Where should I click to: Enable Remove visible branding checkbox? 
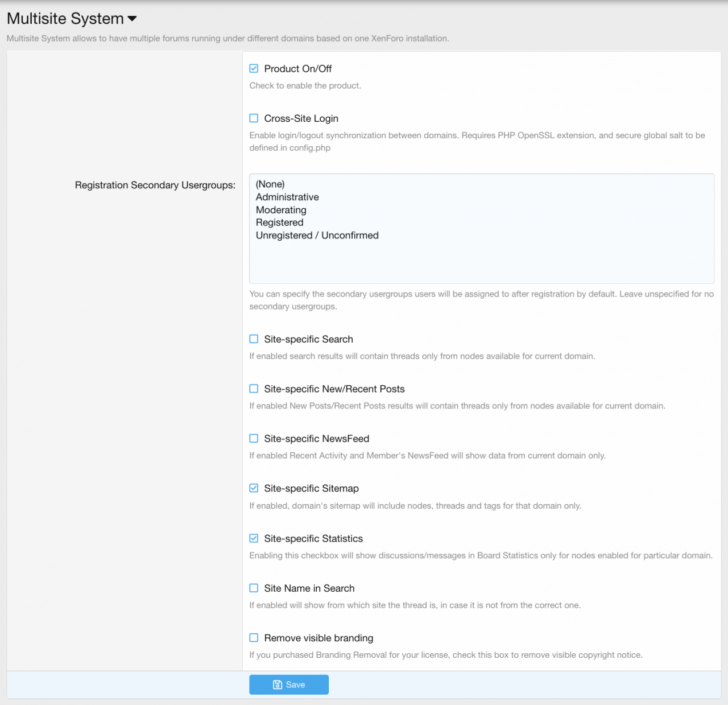(254, 638)
